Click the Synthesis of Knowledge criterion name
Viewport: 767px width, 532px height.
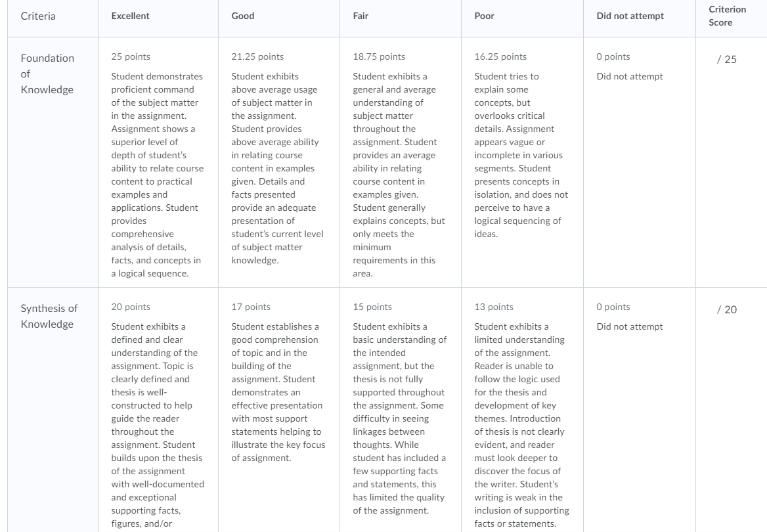(49, 316)
